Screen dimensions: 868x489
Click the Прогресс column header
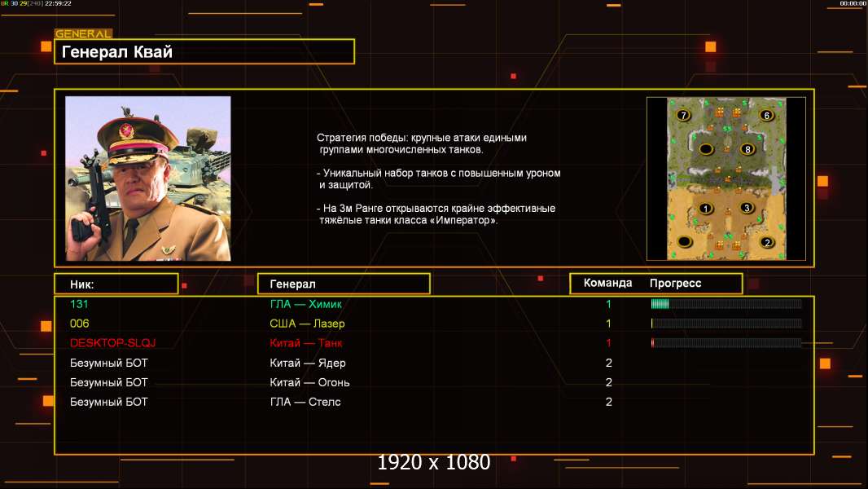[x=675, y=283]
